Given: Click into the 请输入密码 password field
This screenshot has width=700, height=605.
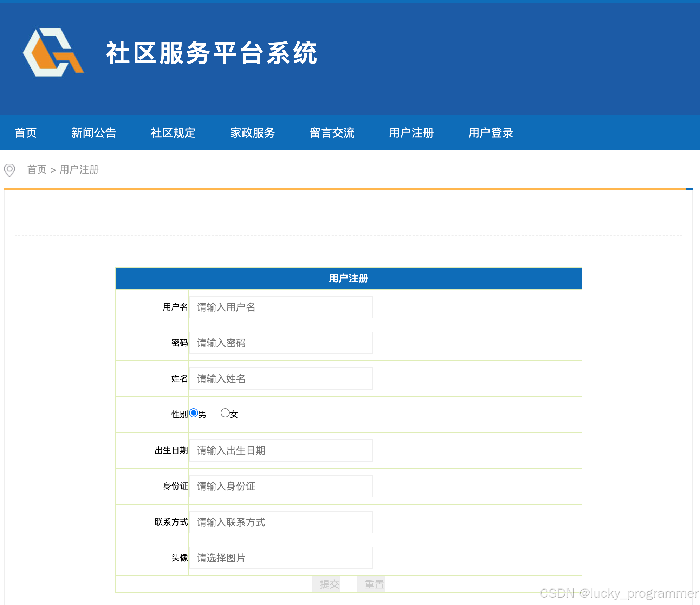Looking at the screenshot, I should coord(281,343).
